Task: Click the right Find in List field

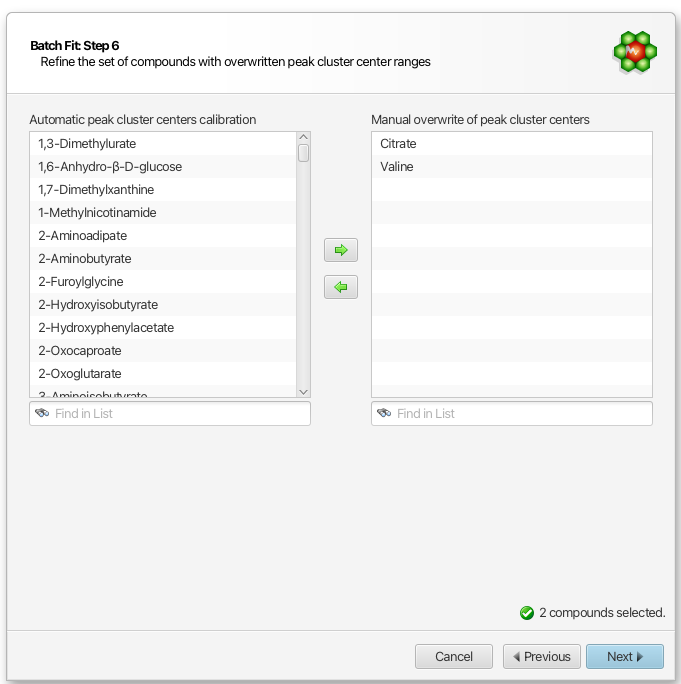Action: (512, 414)
